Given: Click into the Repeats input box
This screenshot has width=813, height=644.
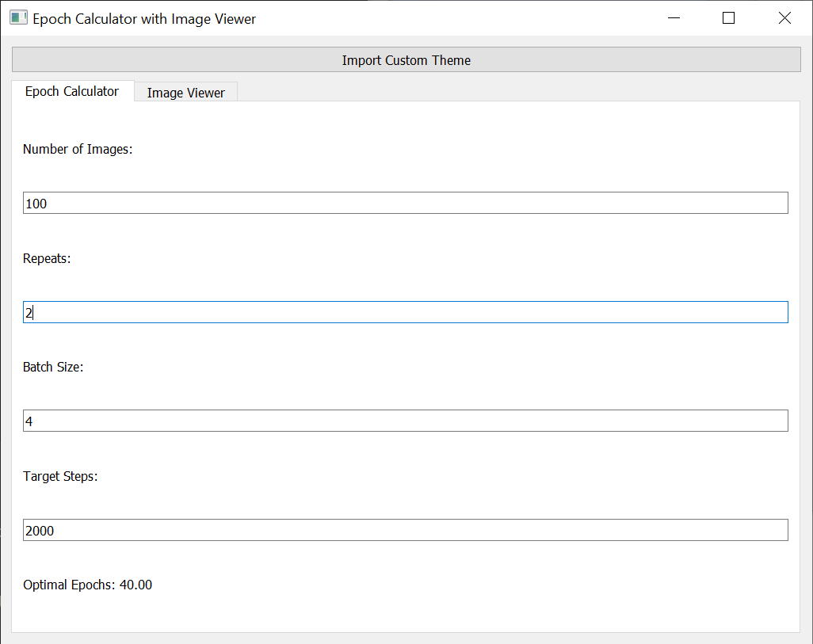Looking at the screenshot, I should tap(406, 312).
